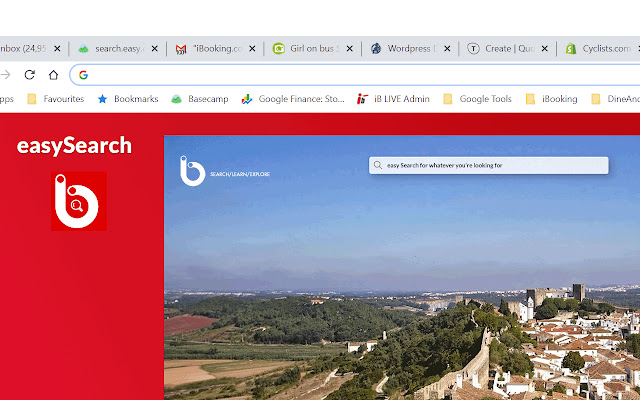Close the search.easy tab
The image size is (640, 400).
[x=155, y=49]
